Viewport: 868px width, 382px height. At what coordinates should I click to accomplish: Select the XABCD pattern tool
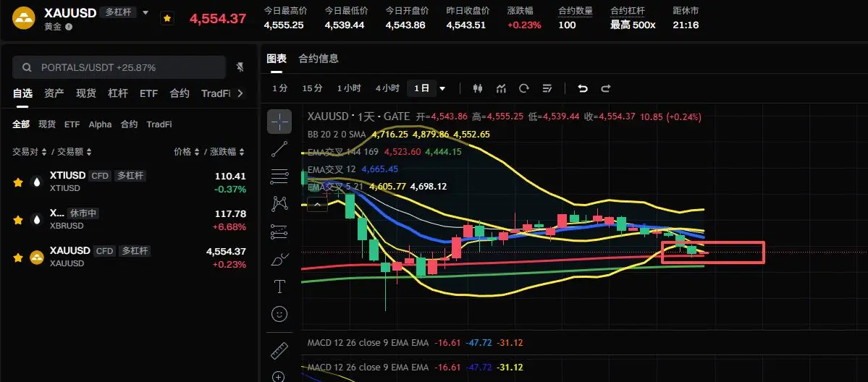coord(279,204)
